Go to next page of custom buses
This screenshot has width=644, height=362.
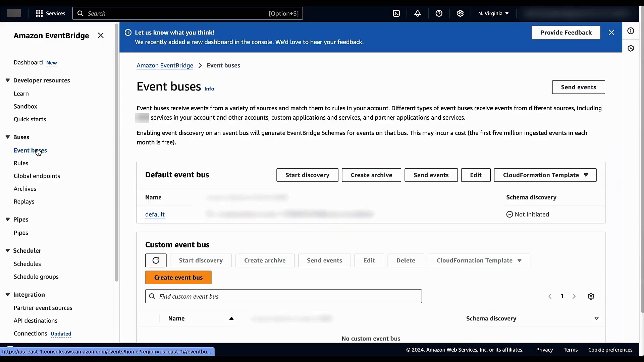pyautogui.click(x=574, y=296)
